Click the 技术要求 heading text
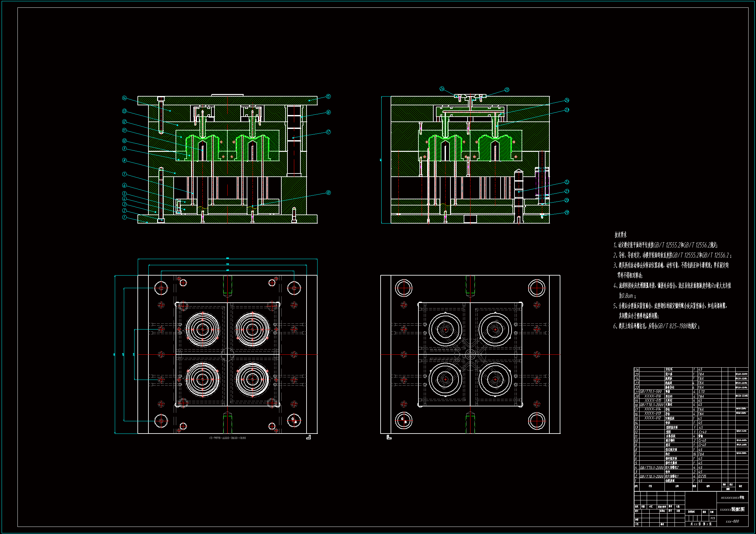756x534 pixels. pyautogui.click(x=620, y=235)
